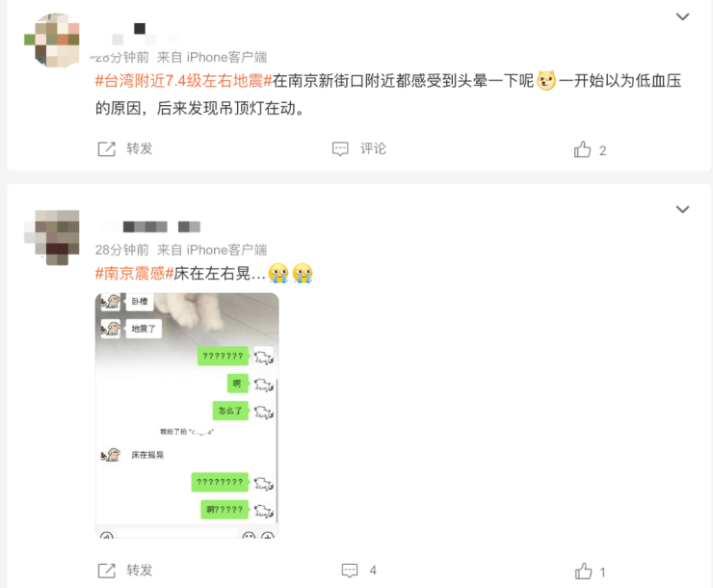Viewport: 713px width, 588px height.
Task: Click the first poster's blurred username
Action: pos(137,34)
